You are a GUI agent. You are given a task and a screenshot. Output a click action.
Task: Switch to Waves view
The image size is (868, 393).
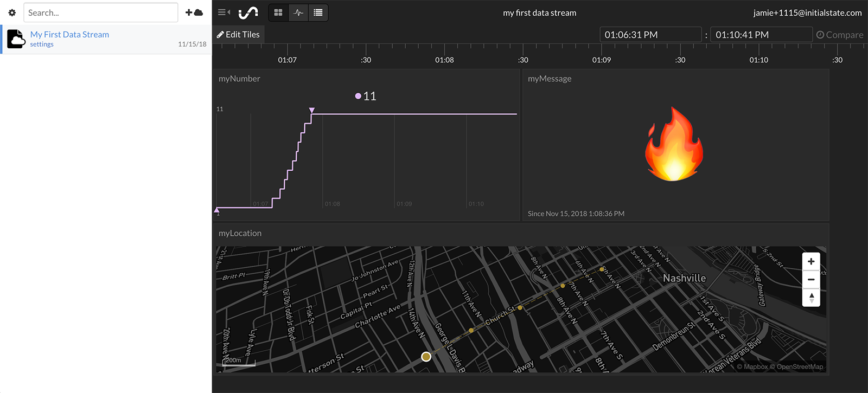click(298, 12)
